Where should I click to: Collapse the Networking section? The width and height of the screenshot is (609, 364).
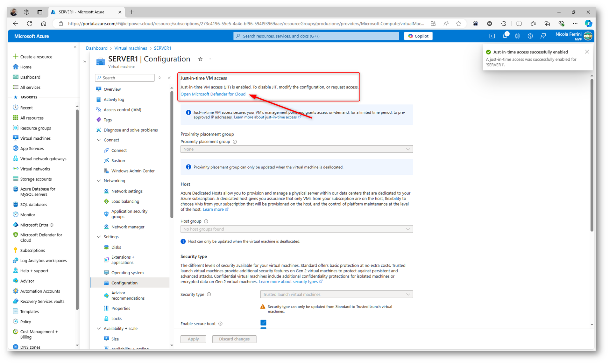[99, 181]
